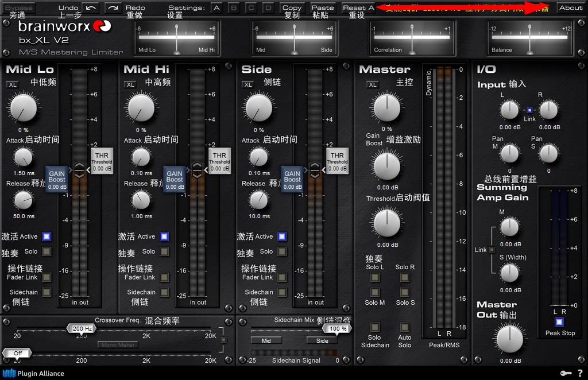The image size is (588, 380).
Task: Click the Mid Hi XL knob
Action: [141, 107]
